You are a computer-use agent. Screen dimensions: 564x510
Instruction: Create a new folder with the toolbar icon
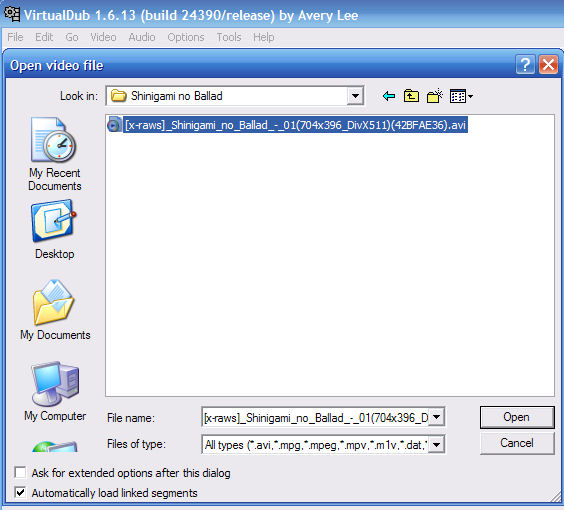[x=435, y=96]
